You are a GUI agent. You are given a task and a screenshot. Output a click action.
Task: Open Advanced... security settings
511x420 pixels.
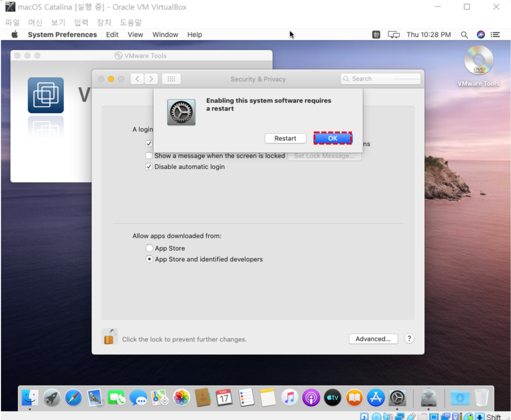[373, 339]
